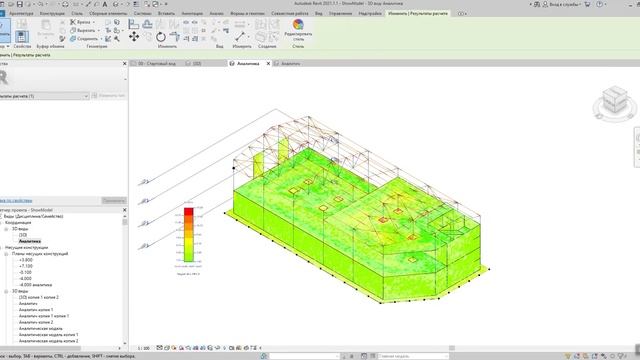Open the Управление ribbon tab

point(340,13)
